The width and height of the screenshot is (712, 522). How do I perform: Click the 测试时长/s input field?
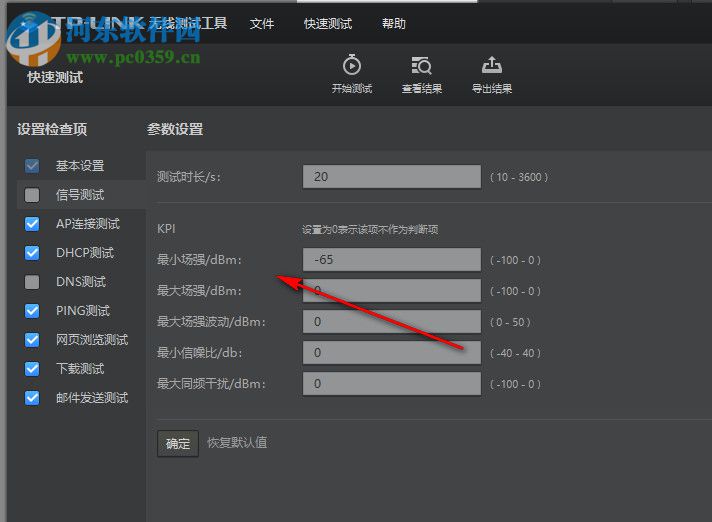[391, 177]
